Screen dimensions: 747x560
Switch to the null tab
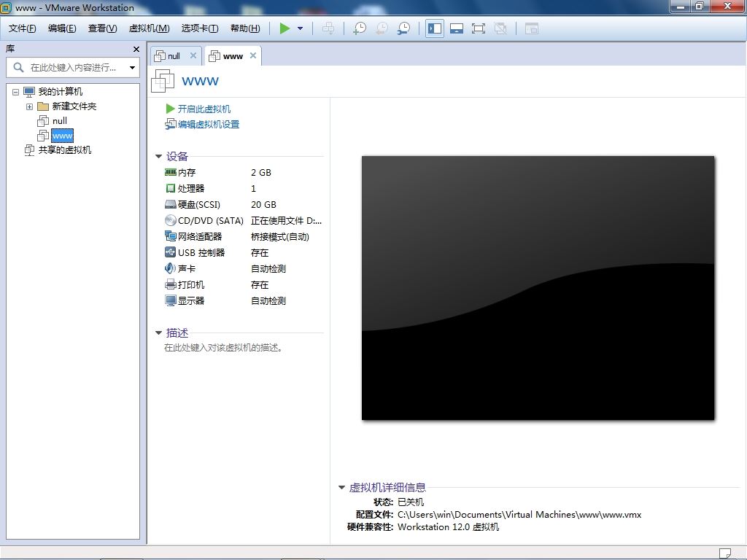click(174, 56)
